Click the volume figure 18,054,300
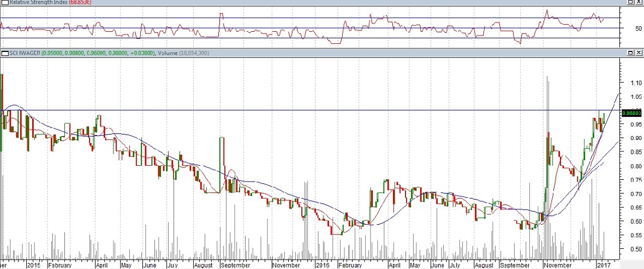The image size is (644, 269). [196, 53]
